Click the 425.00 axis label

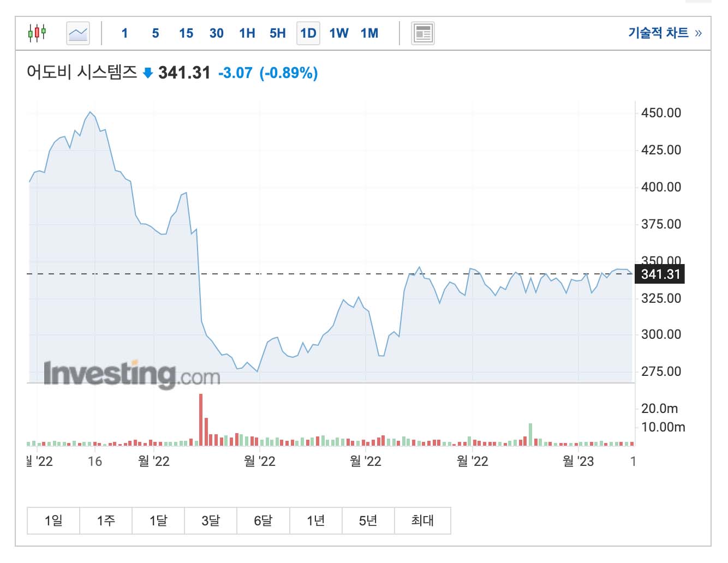[661, 150]
